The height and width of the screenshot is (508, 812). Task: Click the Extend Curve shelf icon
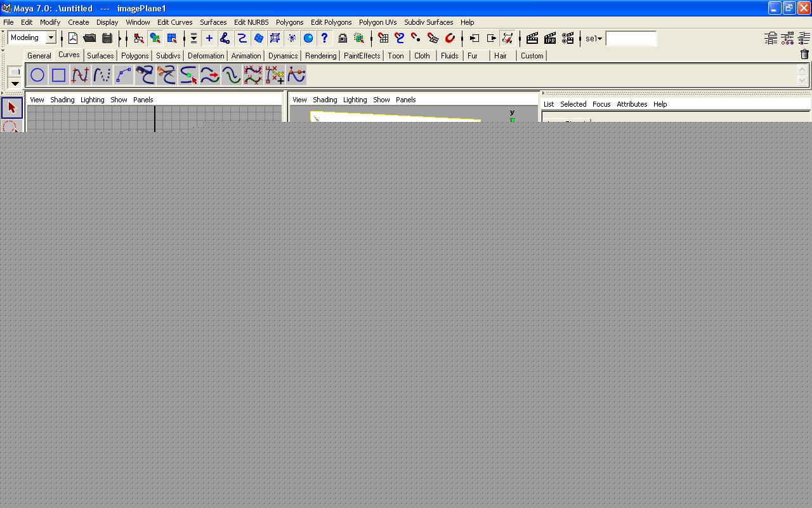(x=210, y=75)
